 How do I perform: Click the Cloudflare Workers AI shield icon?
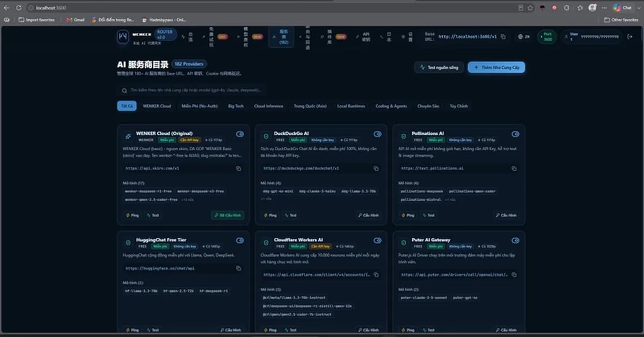tap(266, 243)
